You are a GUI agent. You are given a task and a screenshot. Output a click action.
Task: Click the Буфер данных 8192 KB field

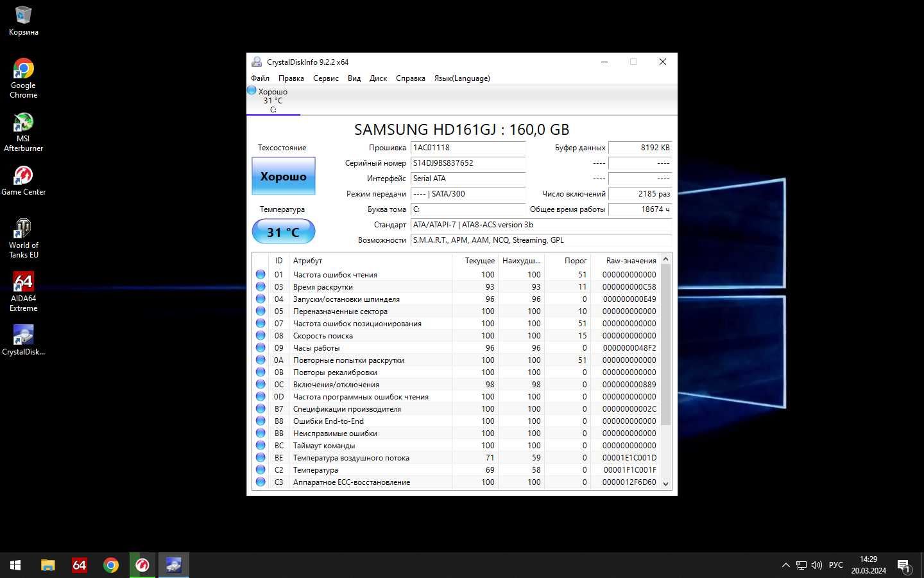(x=640, y=148)
